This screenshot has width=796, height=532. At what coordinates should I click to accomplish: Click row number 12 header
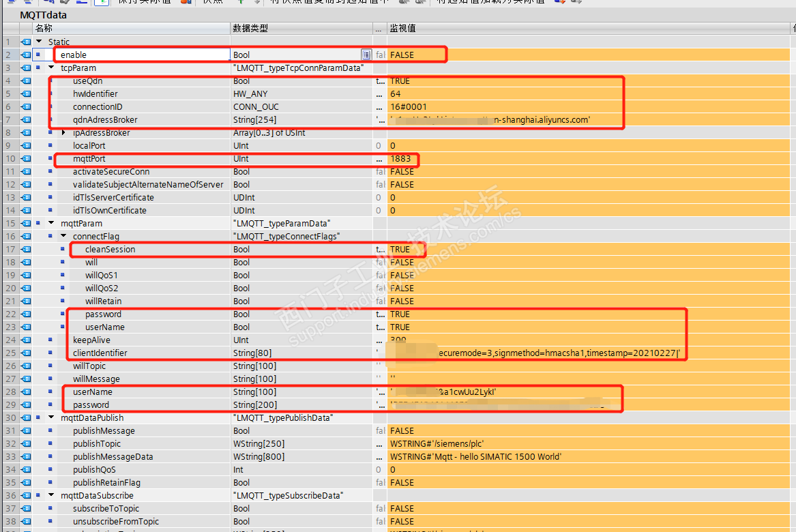[10, 184]
